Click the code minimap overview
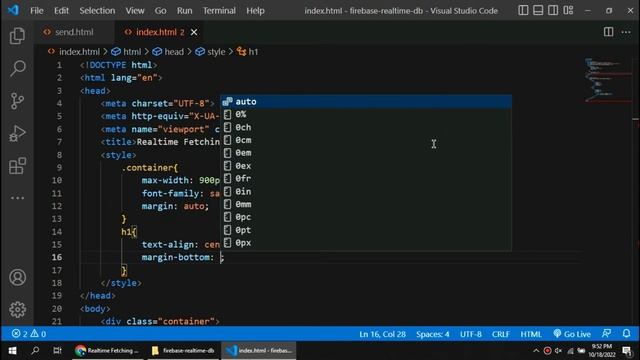This screenshot has height=360, width=640. point(607,81)
